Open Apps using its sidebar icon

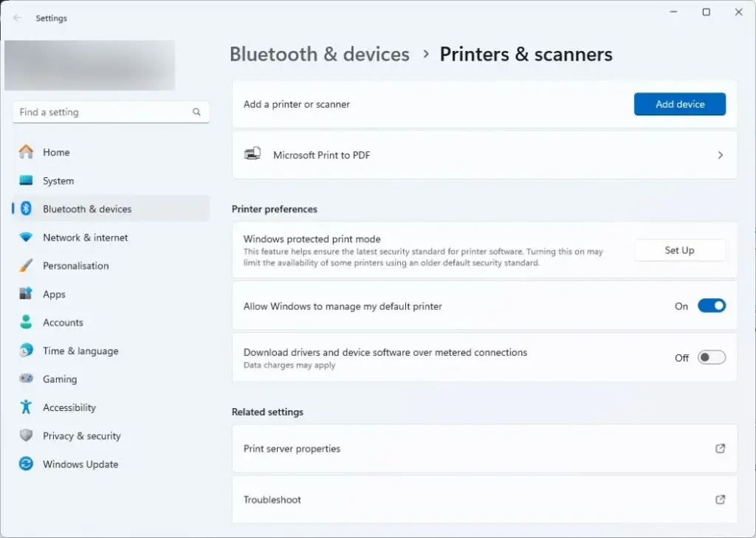click(26, 294)
